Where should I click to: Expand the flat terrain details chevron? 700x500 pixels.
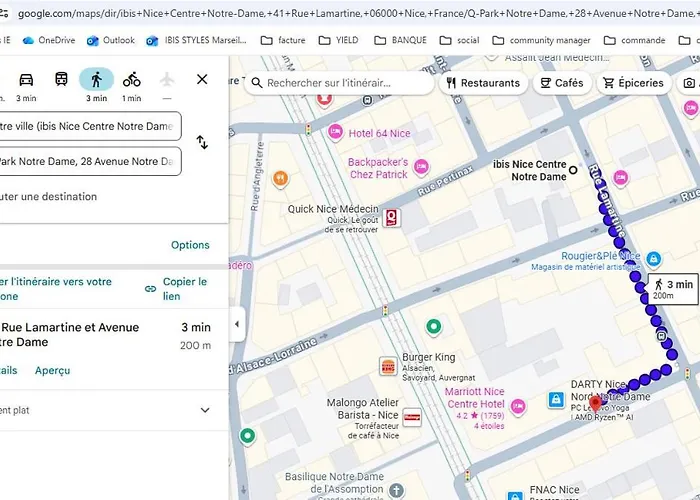205,410
